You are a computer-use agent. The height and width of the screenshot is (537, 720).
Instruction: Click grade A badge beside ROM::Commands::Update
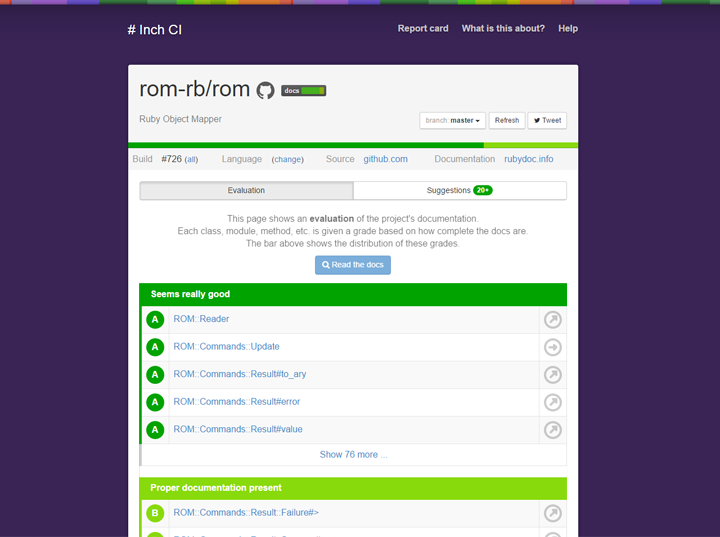point(155,347)
